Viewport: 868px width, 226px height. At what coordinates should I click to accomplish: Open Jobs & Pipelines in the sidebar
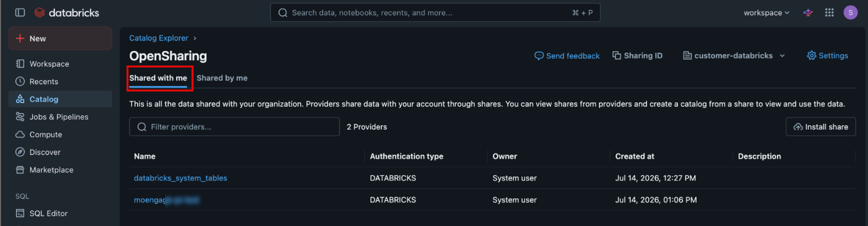point(60,116)
